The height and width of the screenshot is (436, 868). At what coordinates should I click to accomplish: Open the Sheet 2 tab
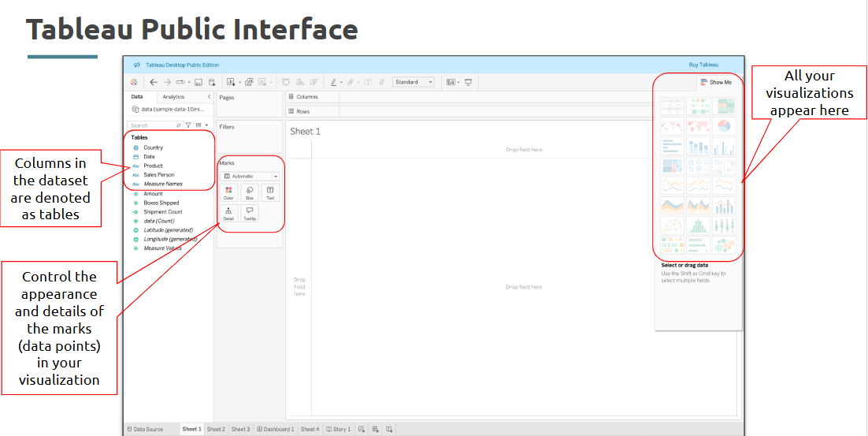(216, 430)
